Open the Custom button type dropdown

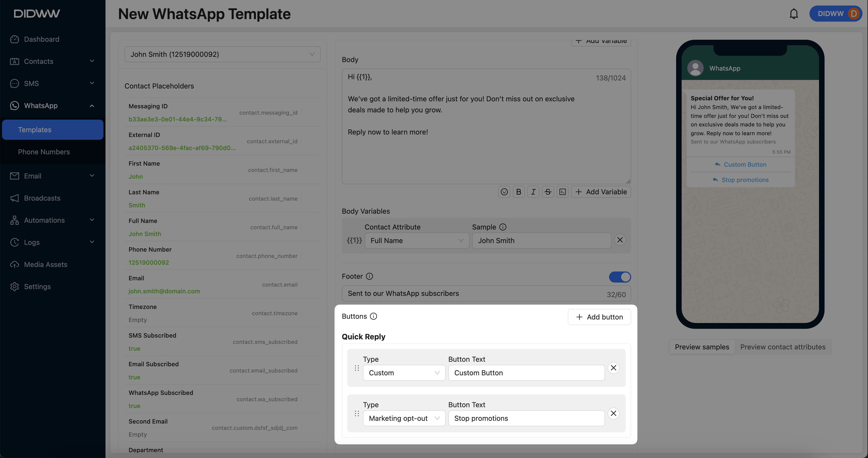[404, 373]
